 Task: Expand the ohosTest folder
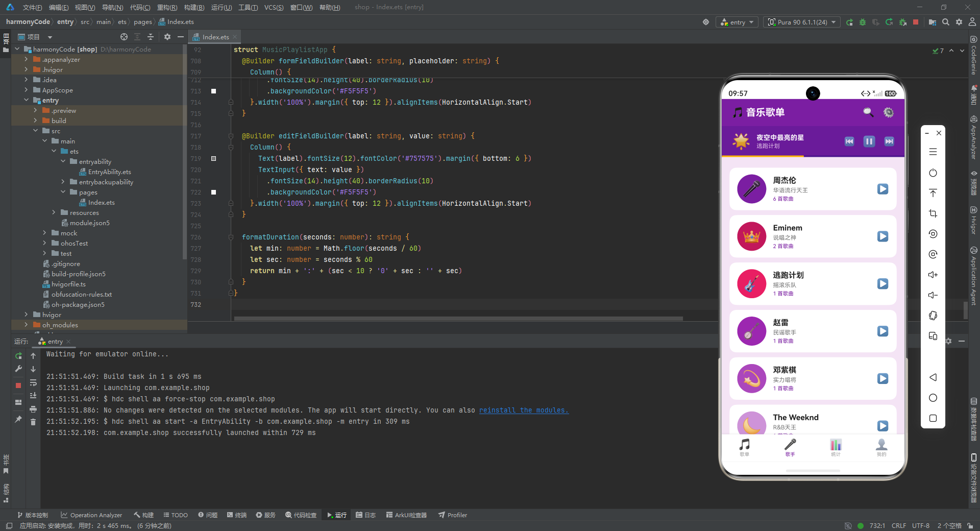[x=44, y=243]
